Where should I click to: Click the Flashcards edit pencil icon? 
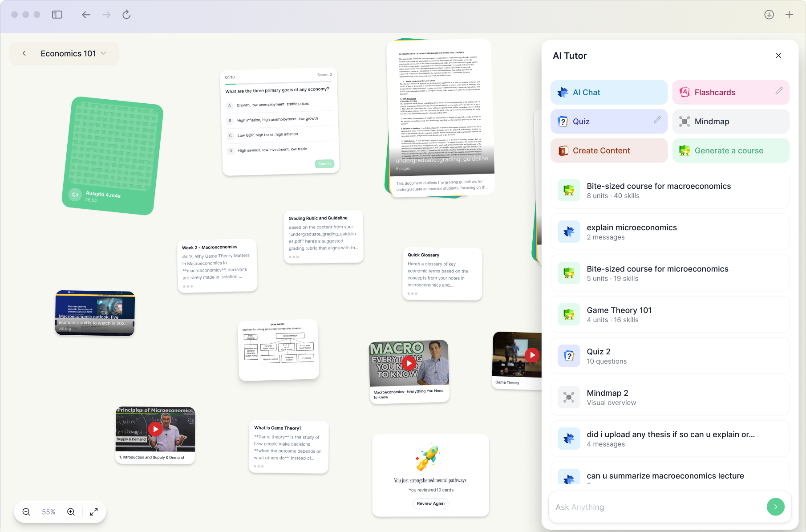(778, 91)
